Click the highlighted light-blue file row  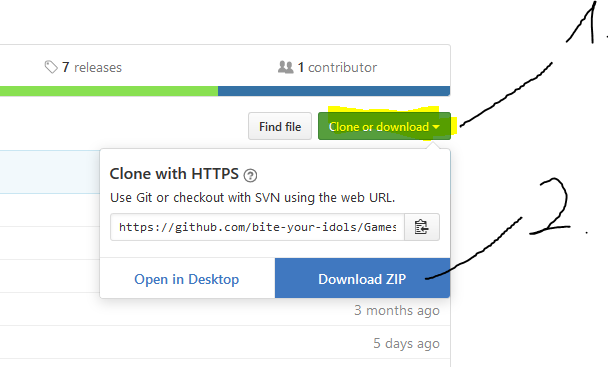(50, 171)
